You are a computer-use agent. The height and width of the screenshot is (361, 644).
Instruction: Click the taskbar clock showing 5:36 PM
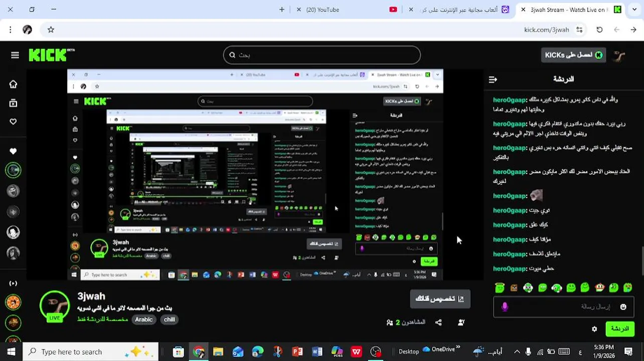[x=604, y=351]
